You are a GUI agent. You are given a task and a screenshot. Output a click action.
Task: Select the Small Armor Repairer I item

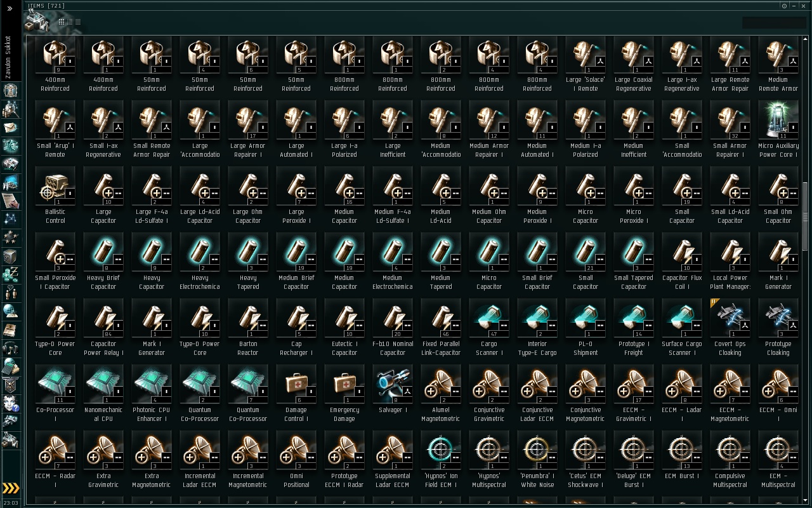click(730, 130)
